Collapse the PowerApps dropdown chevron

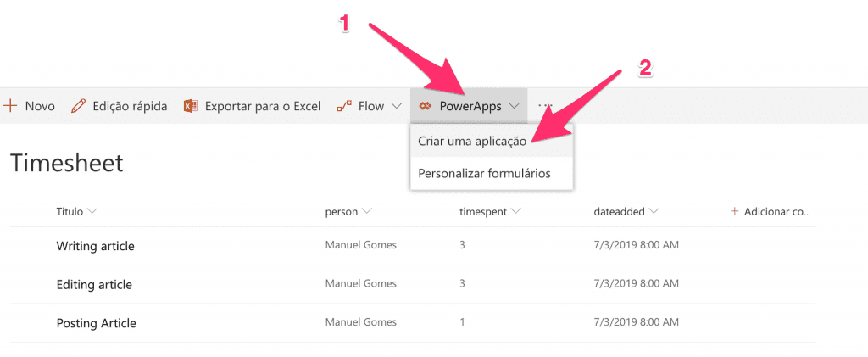[x=515, y=106]
